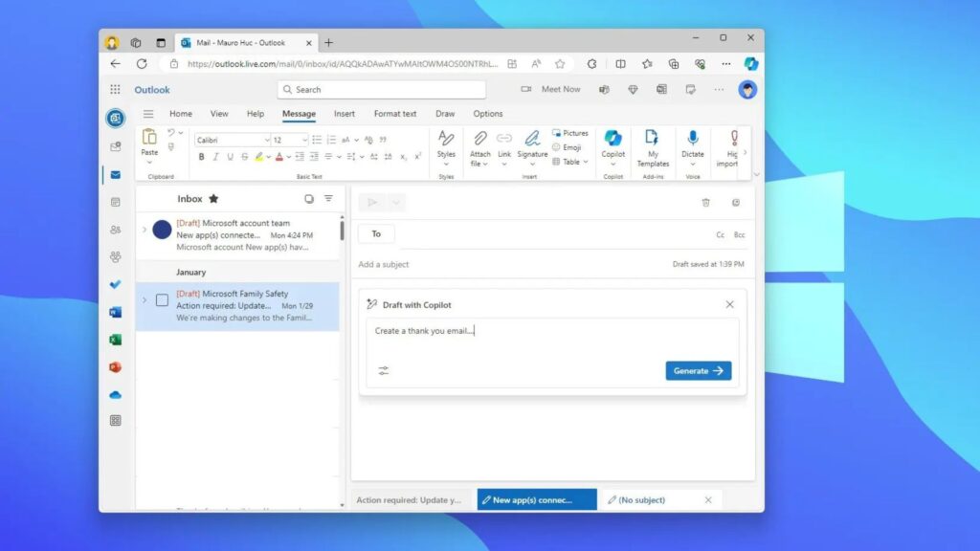Open Excel from the left sidebar

116,340
